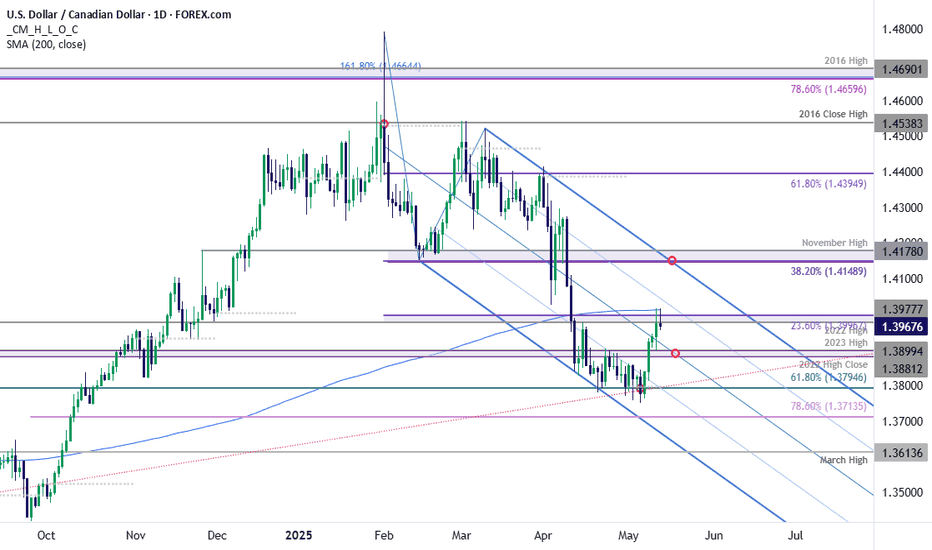Click the 1.41000 price axis tick
The height and width of the screenshot is (550, 932).
(x=902, y=279)
